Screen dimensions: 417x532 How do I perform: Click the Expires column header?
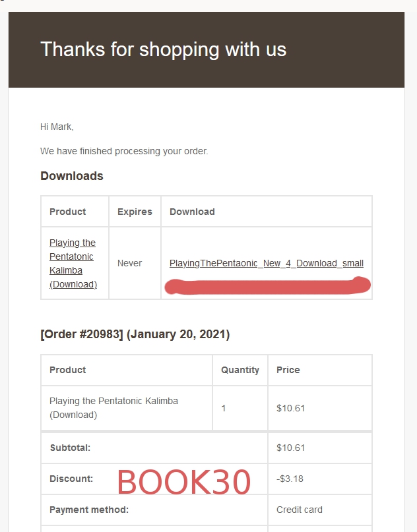pyautogui.click(x=135, y=212)
